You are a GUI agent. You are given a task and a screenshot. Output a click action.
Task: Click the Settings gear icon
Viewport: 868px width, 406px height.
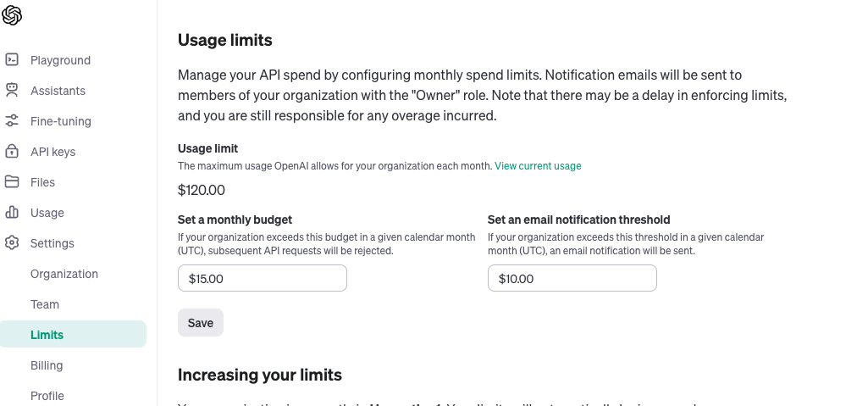tap(12, 243)
